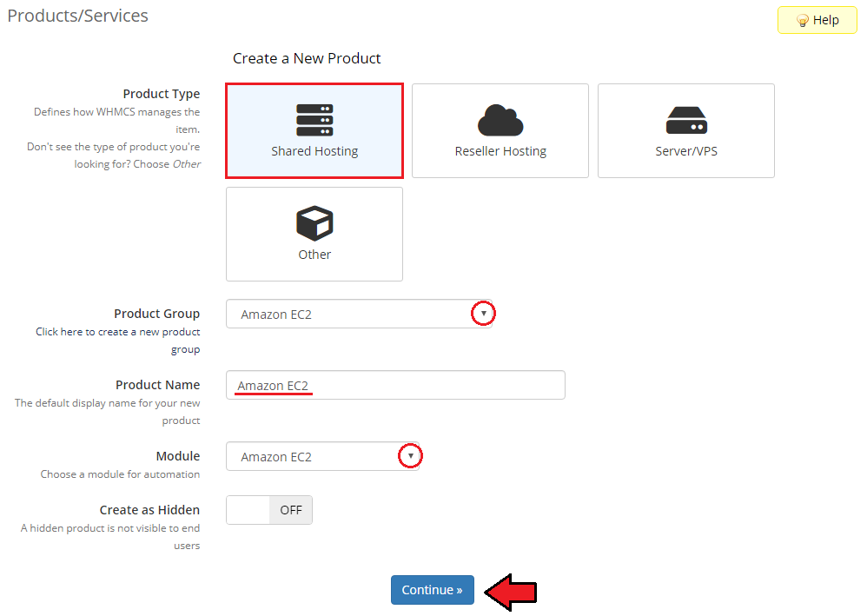The image size is (867, 616).
Task: Click the Continue button
Action: tap(433, 590)
